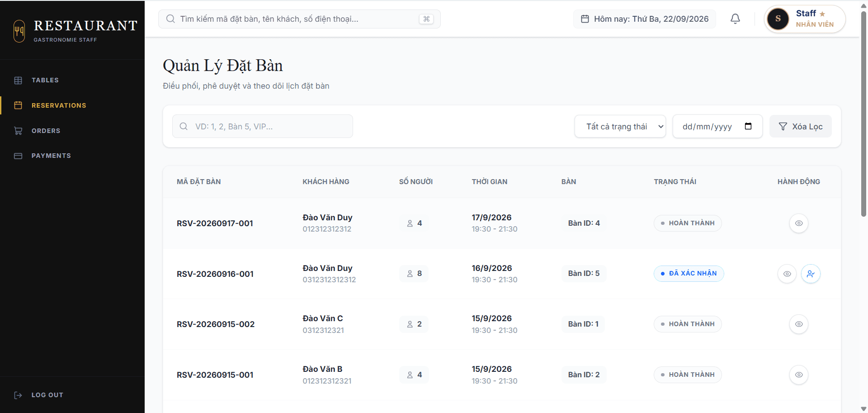
Task: Open the Orders page
Action: (46, 131)
